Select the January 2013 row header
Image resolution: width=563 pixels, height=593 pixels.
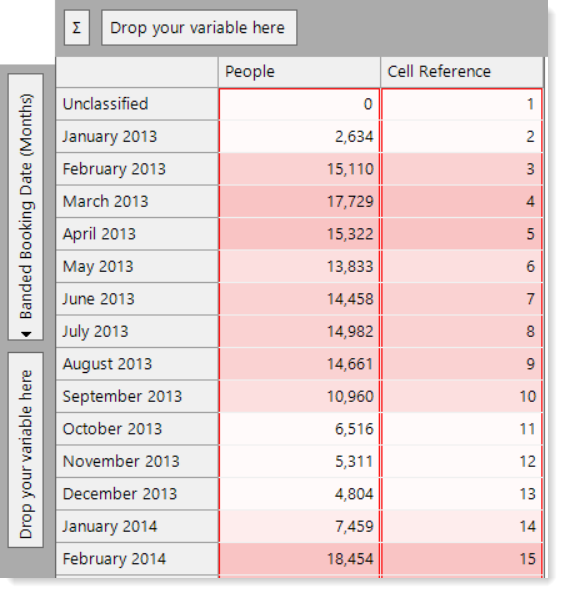coord(137,137)
